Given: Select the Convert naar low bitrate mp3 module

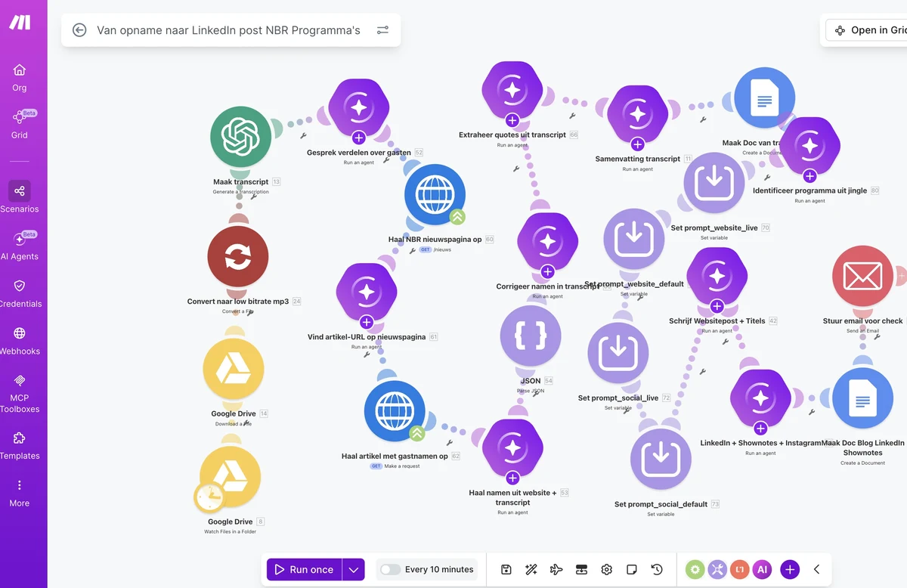Looking at the screenshot, I should point(238,258).
